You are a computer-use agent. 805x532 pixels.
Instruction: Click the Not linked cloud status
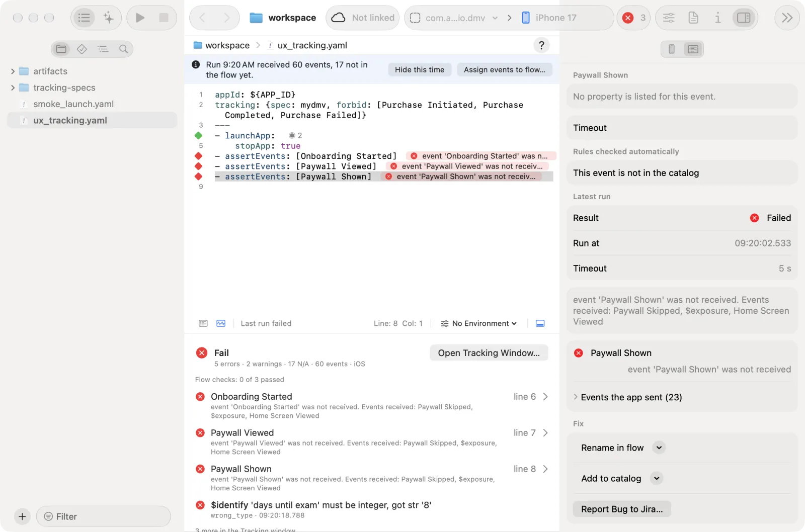click(362, 18)
